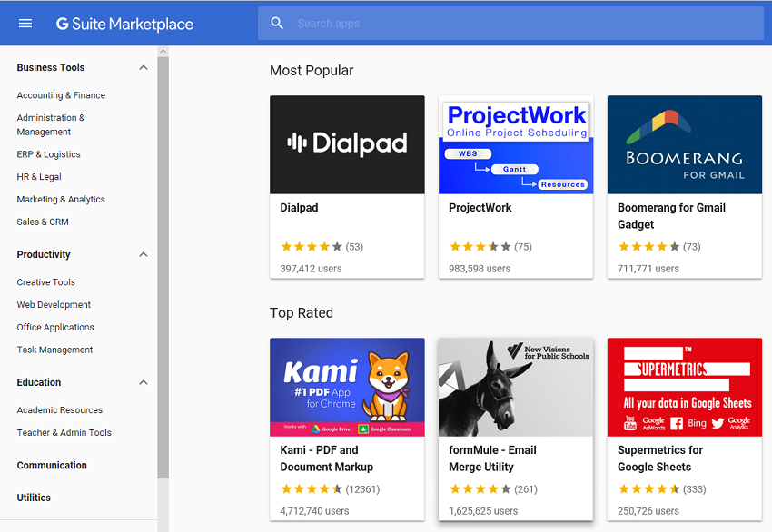
Task: Click the Dialpad app title
Action: 299,208
